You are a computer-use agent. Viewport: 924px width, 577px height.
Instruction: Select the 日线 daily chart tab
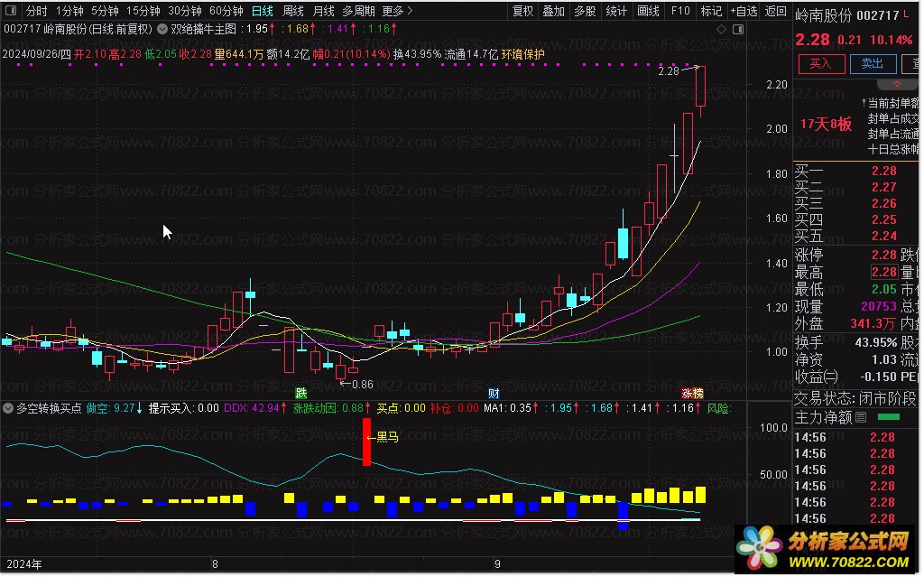[263, 11]
